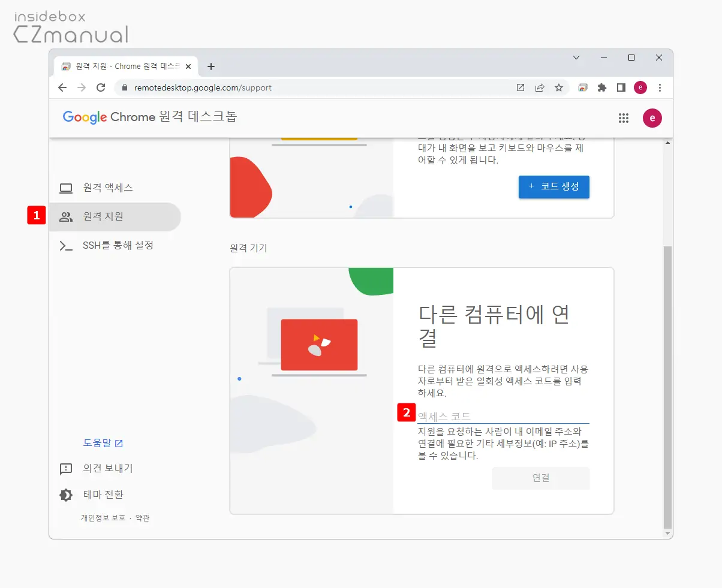Open the 약관 terms link
Image resolution: width=722 pixels, height=588 pixels.
143,518
